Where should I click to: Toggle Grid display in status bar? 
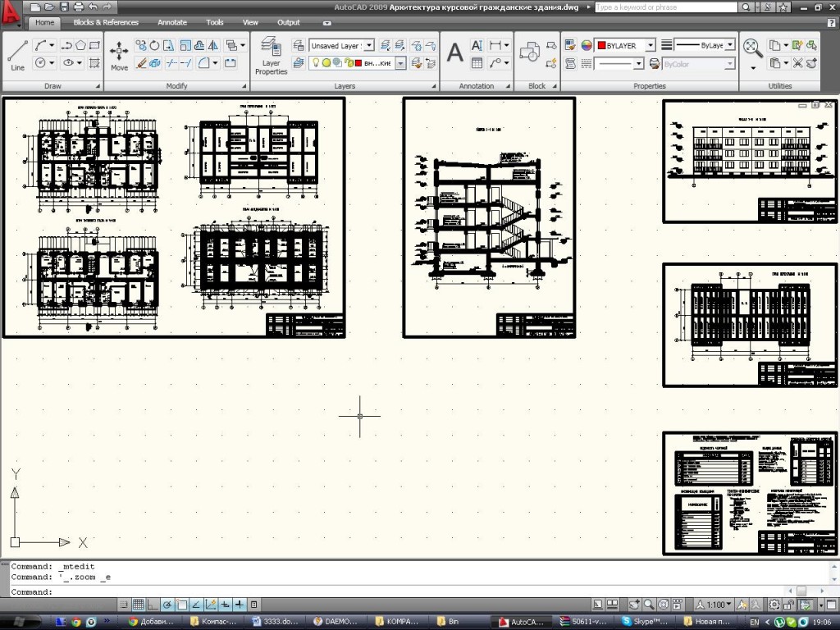(138, 605)
